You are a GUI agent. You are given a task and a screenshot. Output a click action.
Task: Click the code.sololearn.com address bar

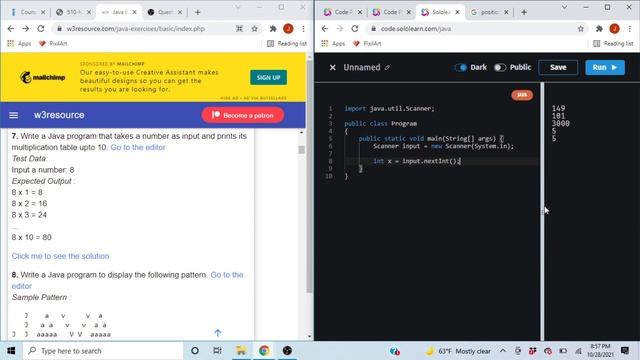click(416, 29)
